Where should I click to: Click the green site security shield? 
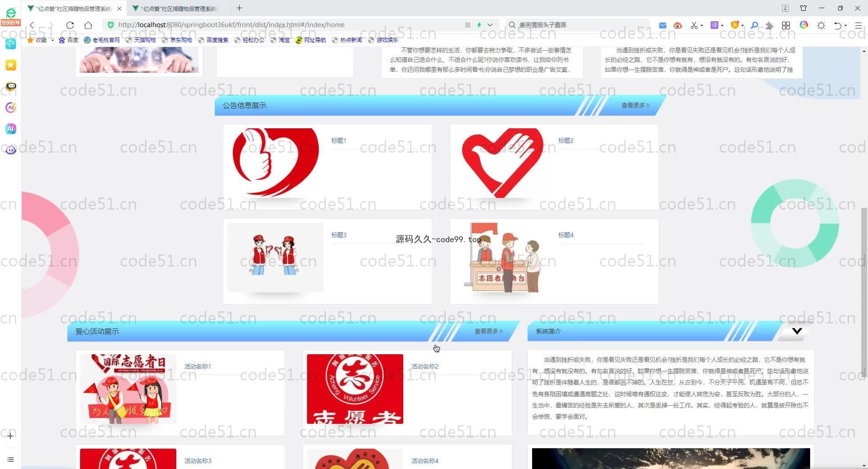point(111,25)
